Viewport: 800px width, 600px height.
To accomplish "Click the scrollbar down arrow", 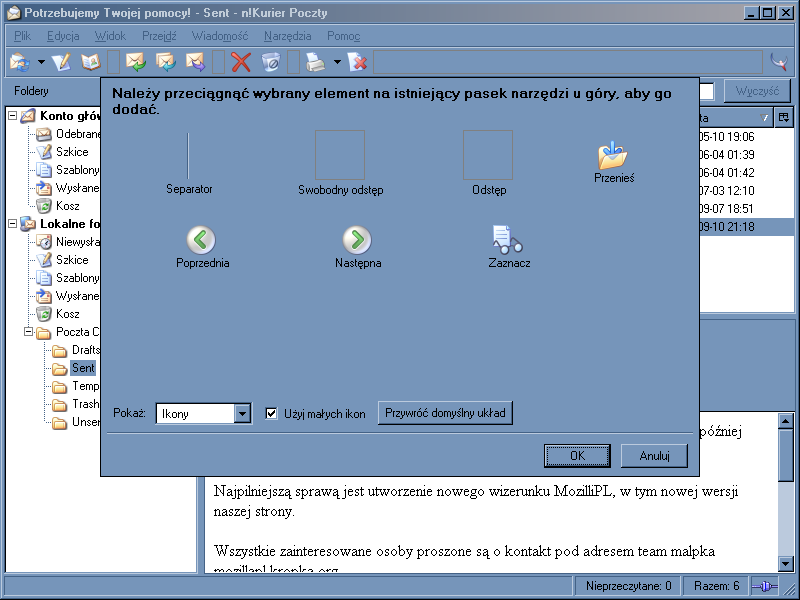I will 785,563.
